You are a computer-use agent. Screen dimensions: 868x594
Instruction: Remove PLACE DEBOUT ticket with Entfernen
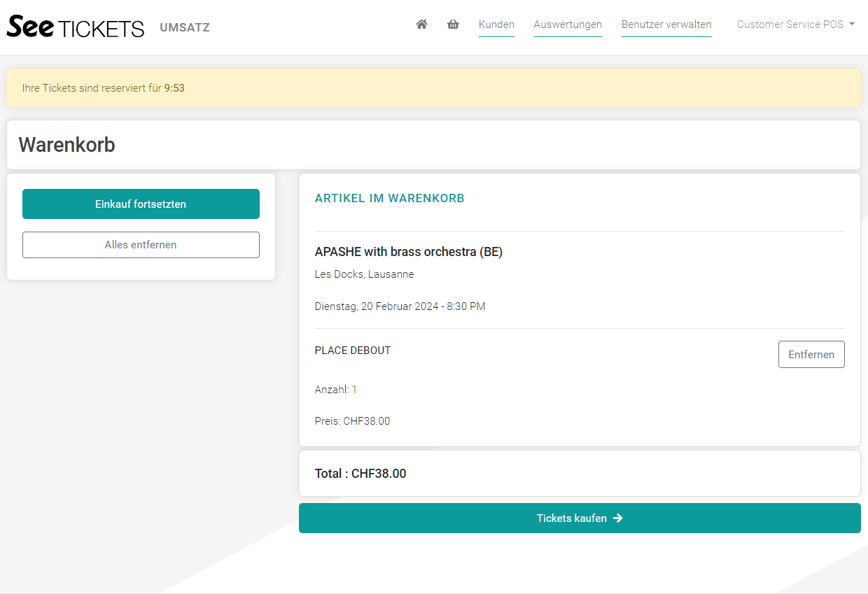pyautogui.click(x=811, y=355)
